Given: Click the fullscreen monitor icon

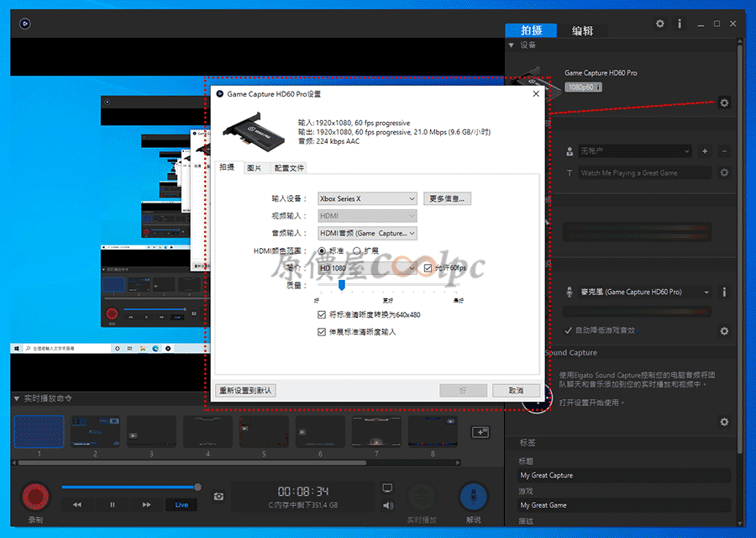Looking at the screenshot, I should (387, 488).
